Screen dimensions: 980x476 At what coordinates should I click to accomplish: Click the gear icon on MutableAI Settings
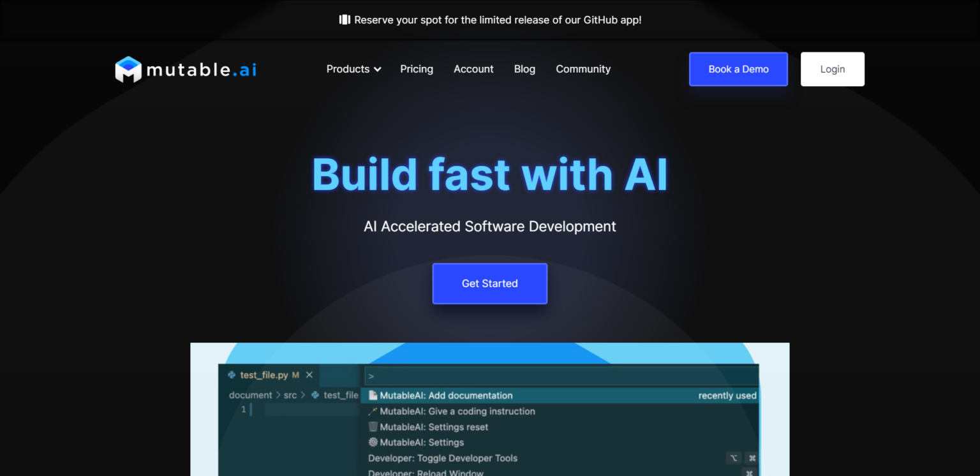click(x=373, y=442)
